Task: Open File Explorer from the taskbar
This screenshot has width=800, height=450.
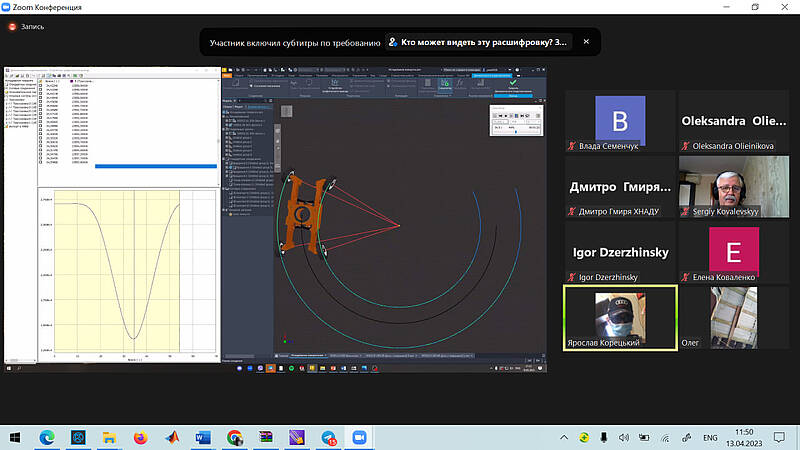Action: coord(109,437)
